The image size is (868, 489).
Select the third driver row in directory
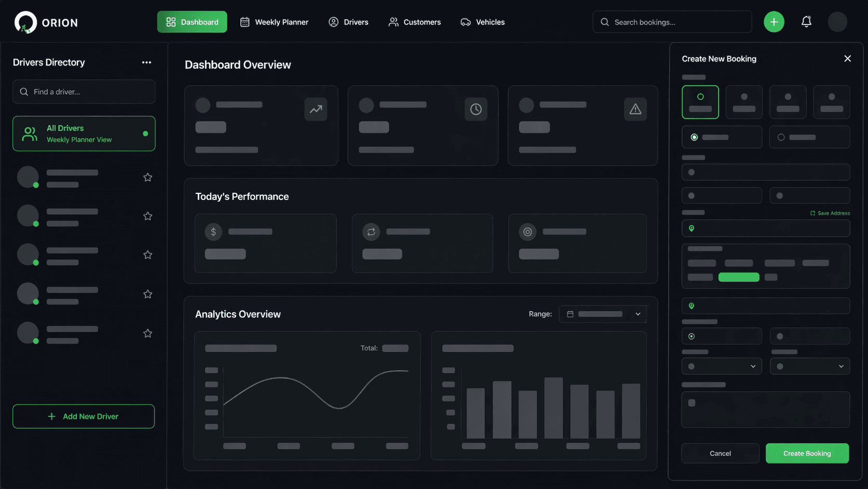coord(84,255)
